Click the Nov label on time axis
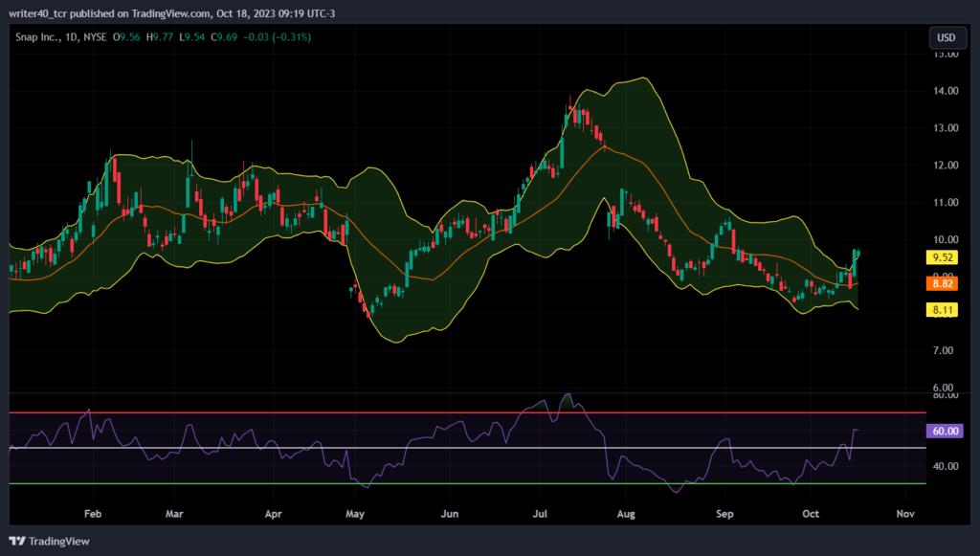This screenshot has height=556, width=980. (905, 514)
